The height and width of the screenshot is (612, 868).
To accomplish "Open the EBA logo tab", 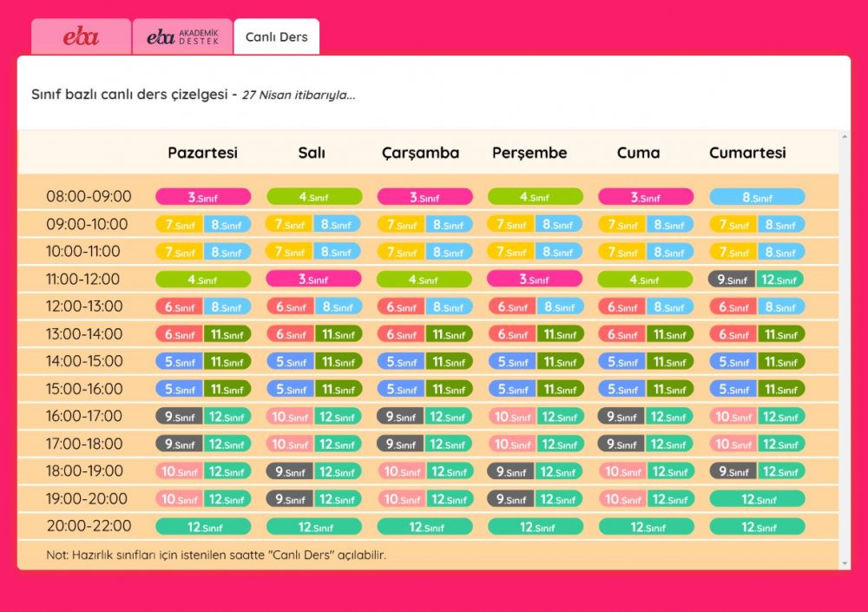I will (x=81, y=37).
